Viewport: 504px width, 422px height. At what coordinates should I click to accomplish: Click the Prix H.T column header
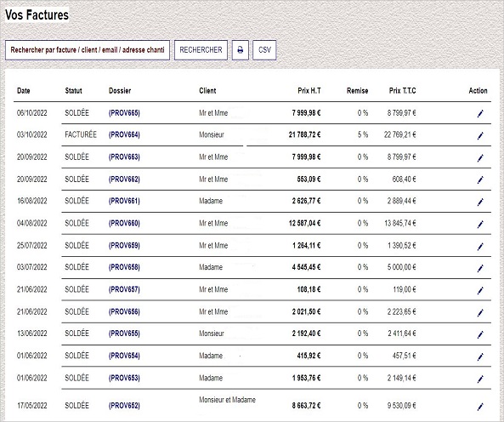tap(309, 91)
